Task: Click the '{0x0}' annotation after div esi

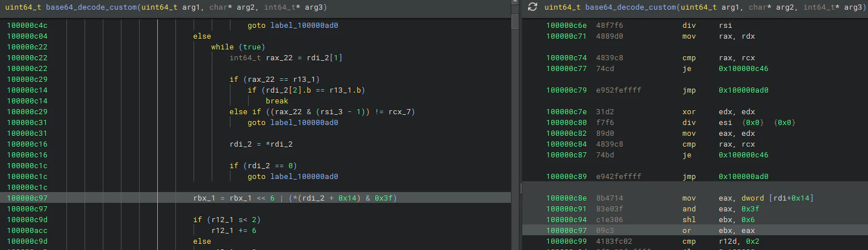Action: 753,123
